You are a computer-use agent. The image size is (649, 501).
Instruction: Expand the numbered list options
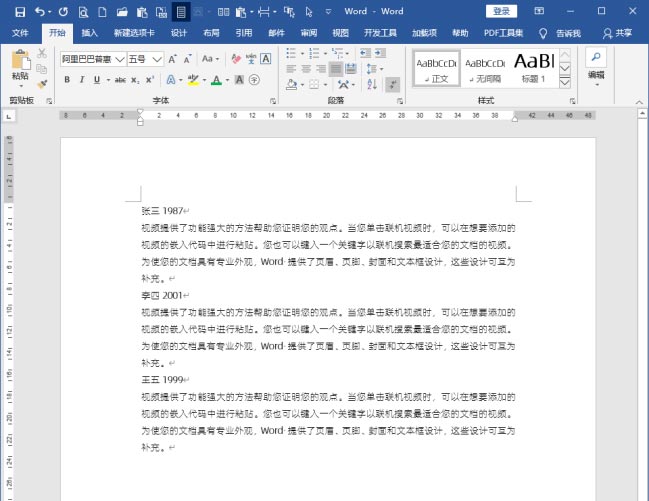point(325,53)
